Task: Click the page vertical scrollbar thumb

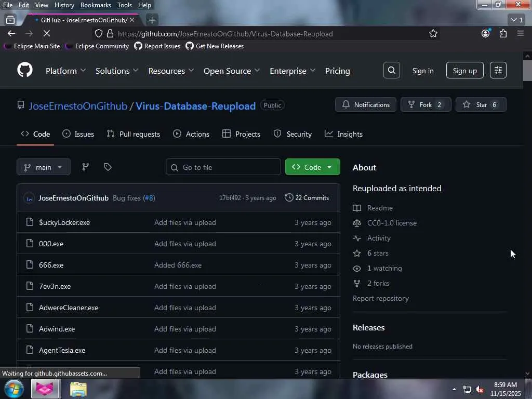Action: click(527, 71)
